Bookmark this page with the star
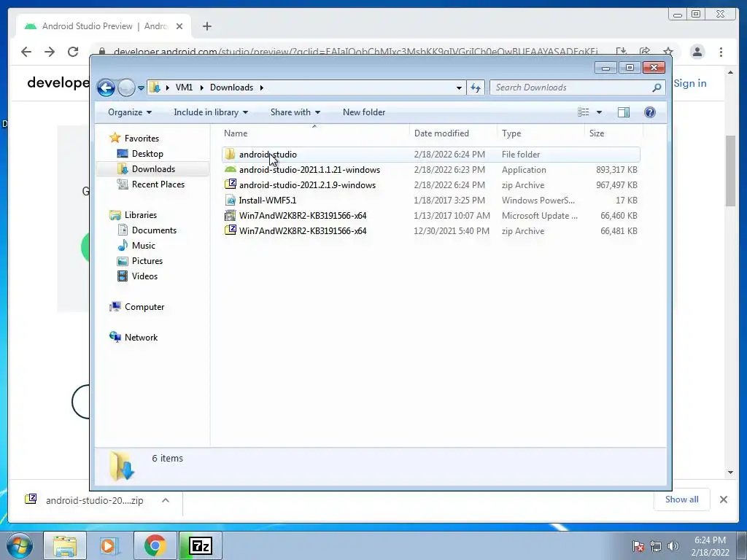The image size is (747, 560). (x=668, y=52)
